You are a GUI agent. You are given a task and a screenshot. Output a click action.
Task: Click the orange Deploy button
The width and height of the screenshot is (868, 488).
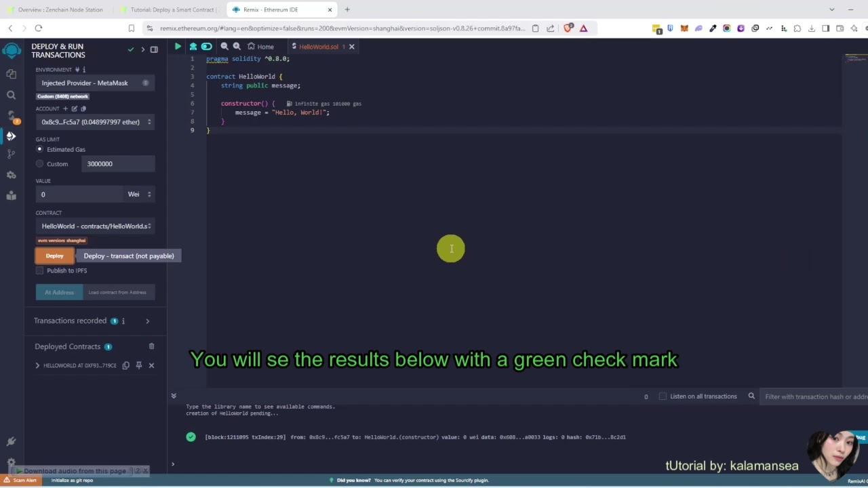pyautogui.click(x=54, y=256)
